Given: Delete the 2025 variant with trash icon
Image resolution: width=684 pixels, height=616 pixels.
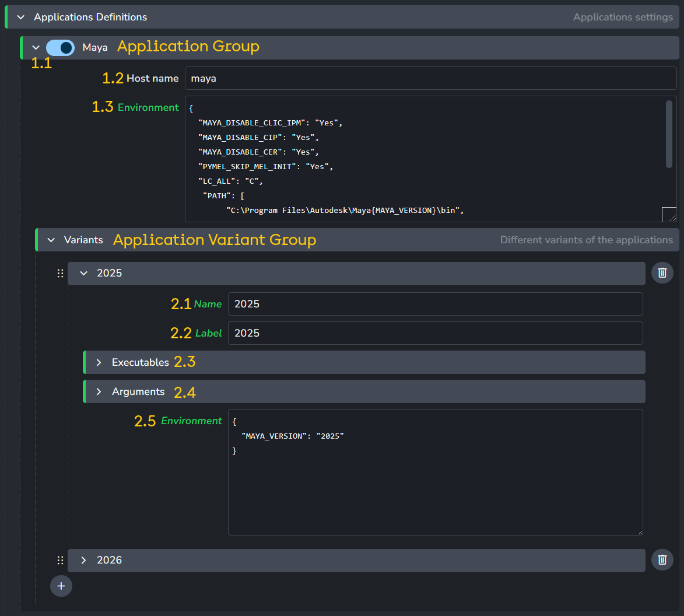Looking at the screenshot, I should pyautogui.click(x=662, y=273).
